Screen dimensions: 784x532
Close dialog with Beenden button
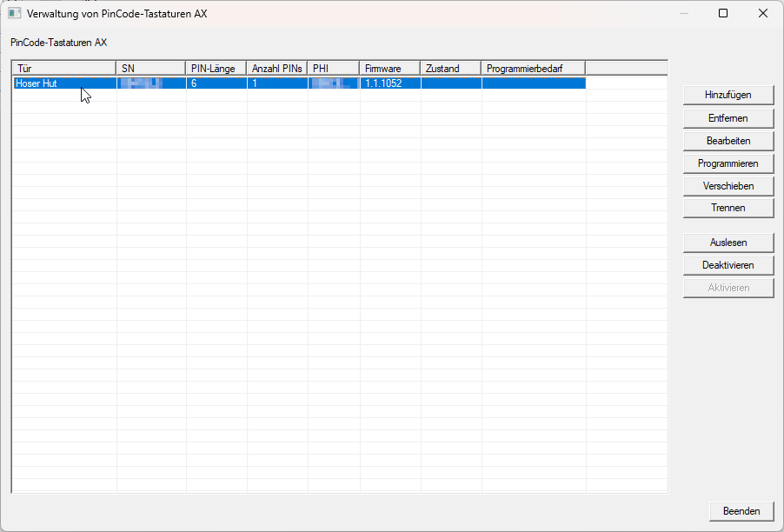[741, 510]
